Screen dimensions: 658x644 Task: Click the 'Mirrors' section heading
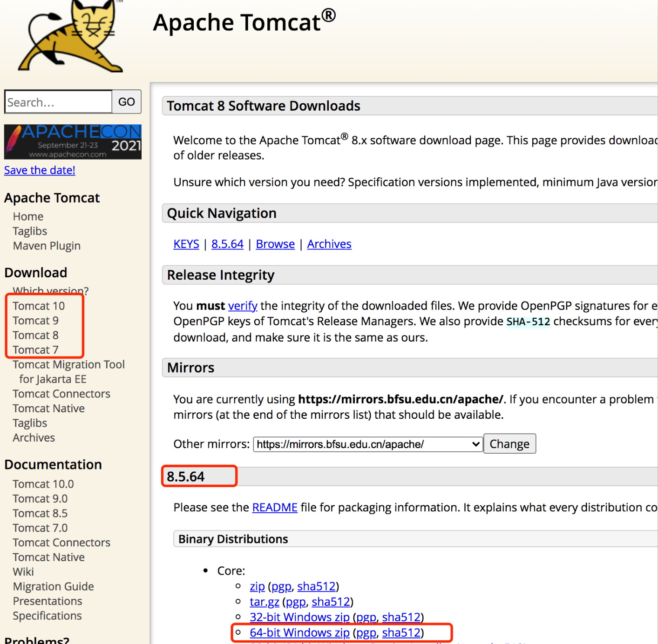pos(191,368)
